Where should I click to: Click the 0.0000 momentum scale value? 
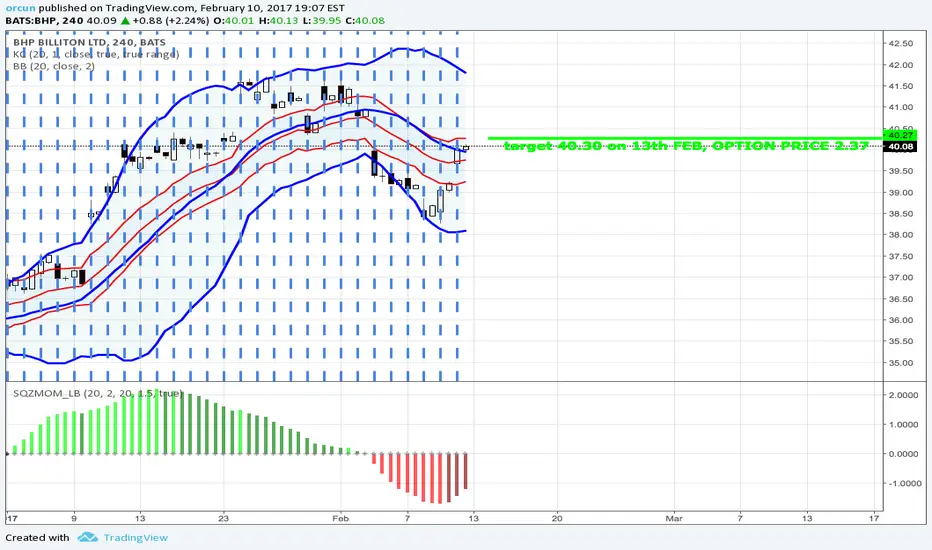[x=903, y=454]
